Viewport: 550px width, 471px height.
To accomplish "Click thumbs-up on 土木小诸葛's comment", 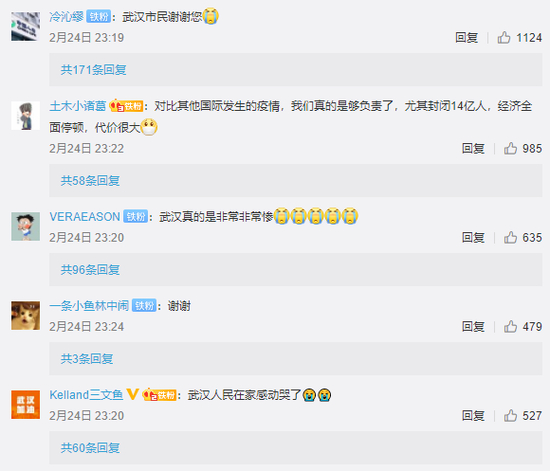I will click(510, 148).
